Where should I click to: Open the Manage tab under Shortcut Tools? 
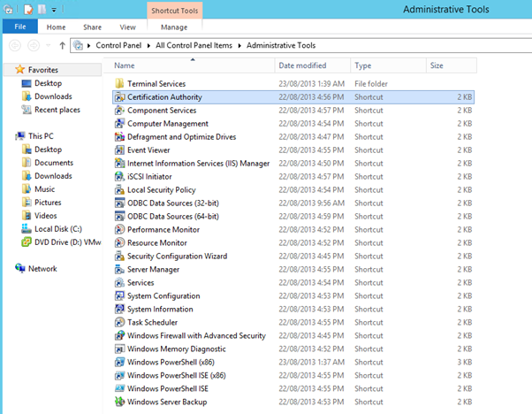(173, 27)
